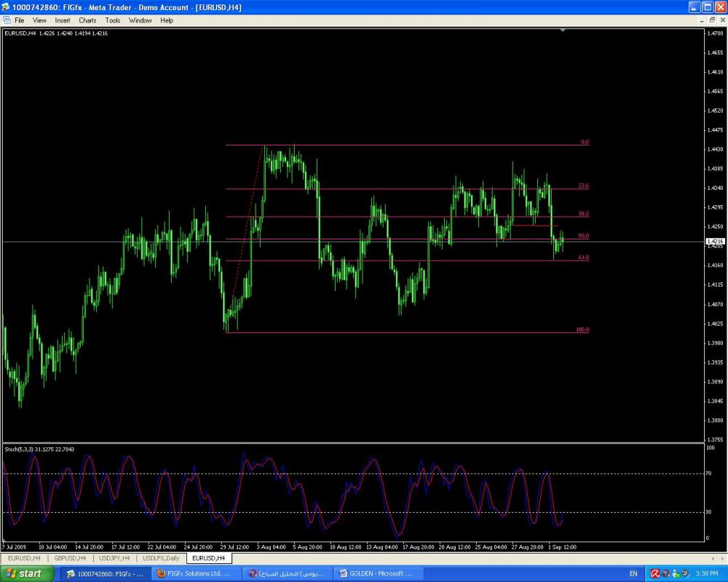The image size is (728, 582).
Task: Restore down the inner chart window
Action: 712,20
